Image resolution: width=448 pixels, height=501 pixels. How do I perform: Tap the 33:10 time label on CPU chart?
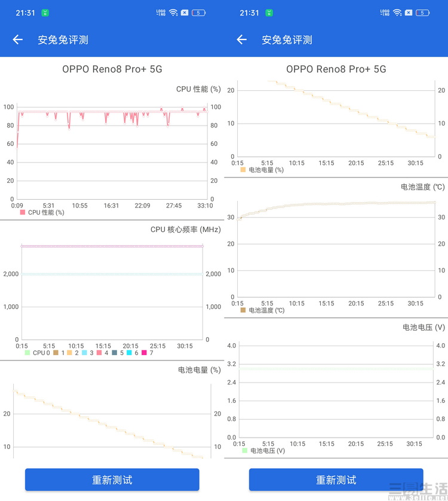205,206
